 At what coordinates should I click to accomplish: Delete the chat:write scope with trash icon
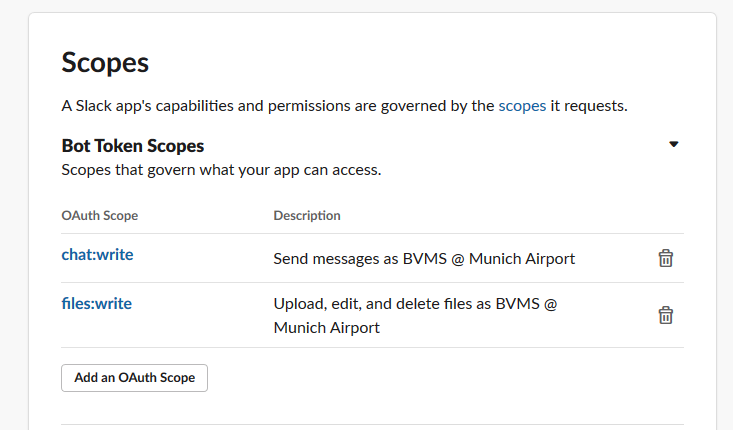tap(665, 258)
